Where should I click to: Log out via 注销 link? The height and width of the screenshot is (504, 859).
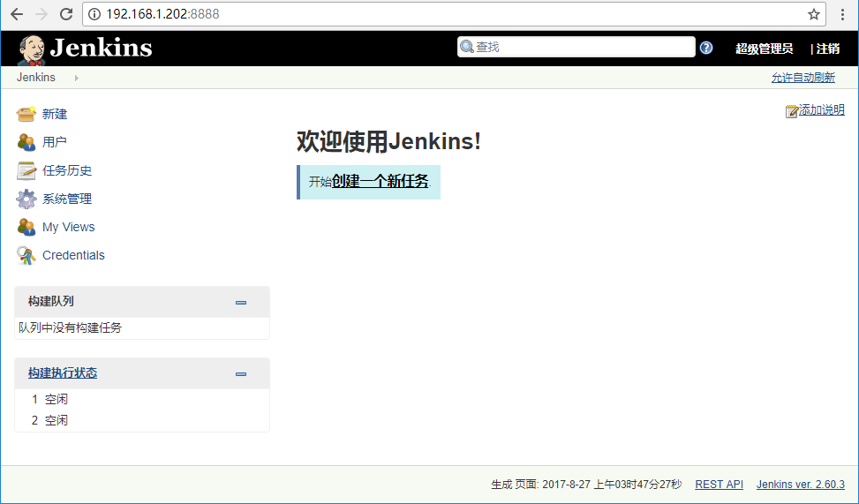pos(828,49)
